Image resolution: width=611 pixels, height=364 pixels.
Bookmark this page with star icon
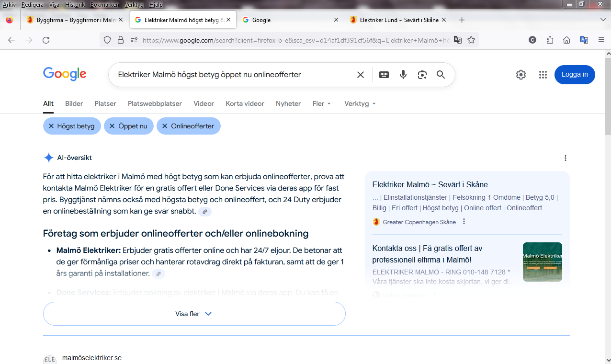[471, 40]
